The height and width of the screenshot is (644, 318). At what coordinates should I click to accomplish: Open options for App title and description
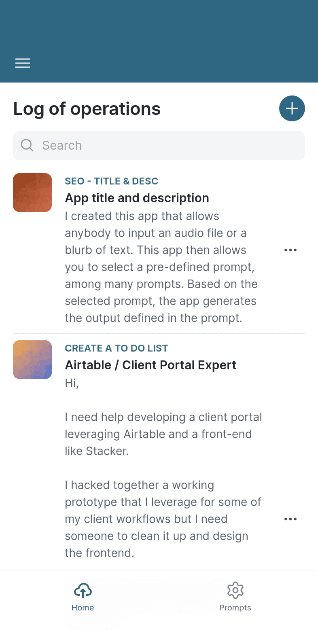click(290, 250)
